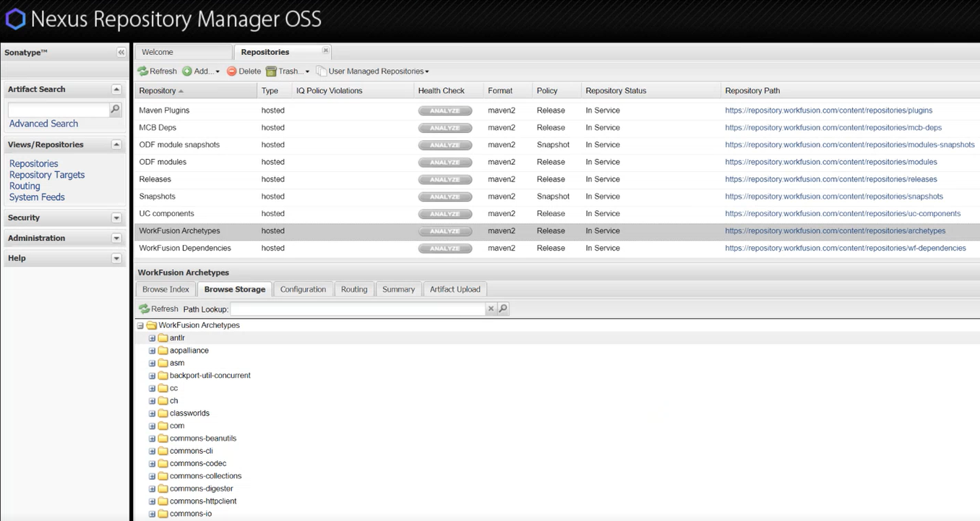Delete the selected repository
This screenshot has width=980, height=521.
tap(244, 71)
